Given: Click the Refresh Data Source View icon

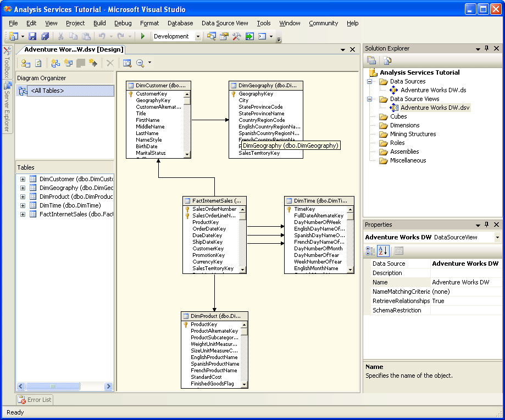Looking at the screenshot, I should 37,64.
